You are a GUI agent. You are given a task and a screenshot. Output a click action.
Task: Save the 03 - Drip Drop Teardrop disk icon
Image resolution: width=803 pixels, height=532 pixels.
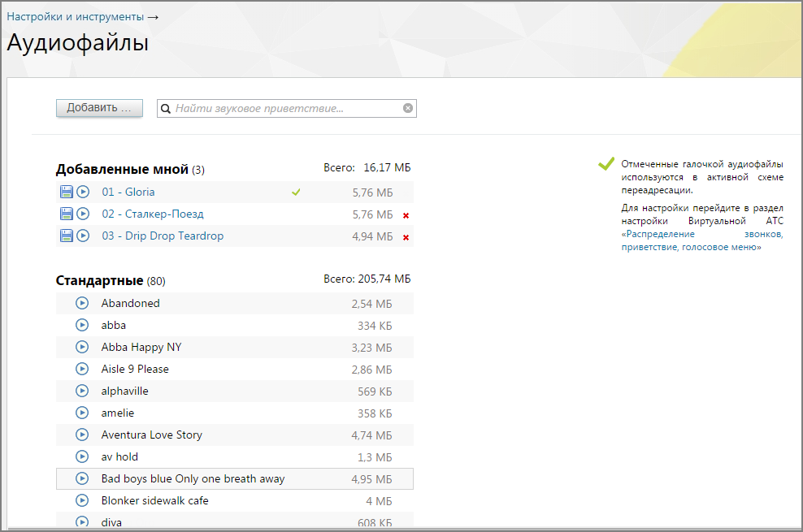[67, 236]
